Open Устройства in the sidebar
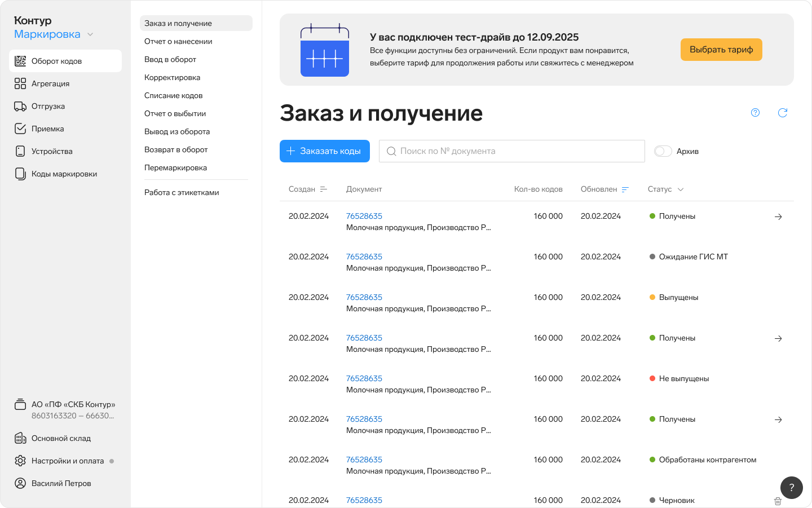 click(52, 151)
